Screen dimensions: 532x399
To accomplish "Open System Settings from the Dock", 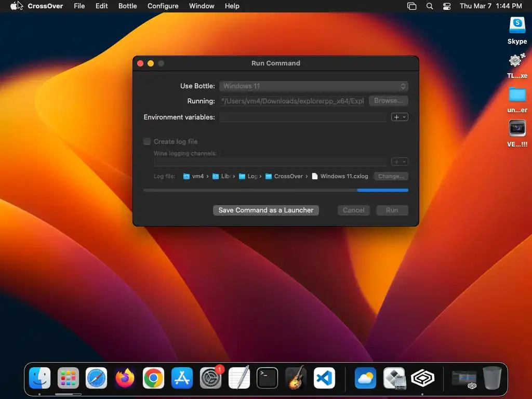I will coord(210,378).
